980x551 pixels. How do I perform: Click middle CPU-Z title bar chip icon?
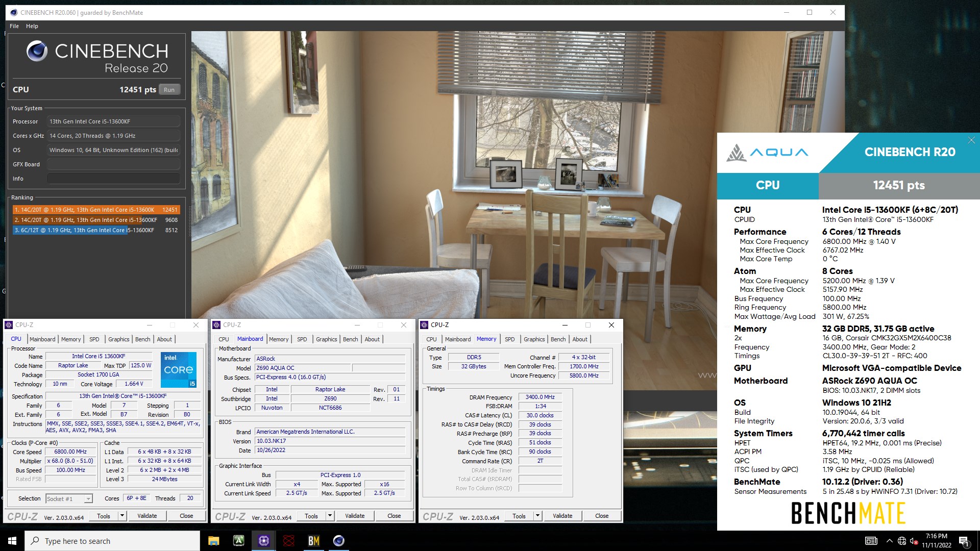click(216, 325)
